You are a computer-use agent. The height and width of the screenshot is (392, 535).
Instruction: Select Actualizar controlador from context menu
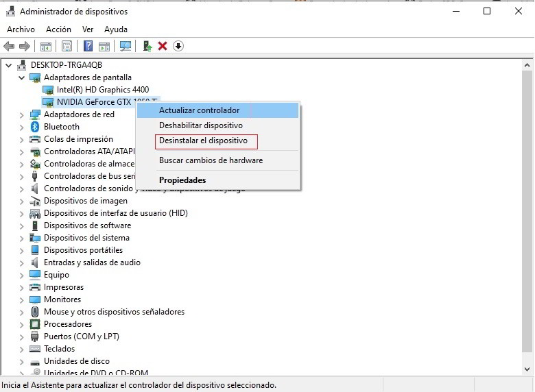coord(199,110)
